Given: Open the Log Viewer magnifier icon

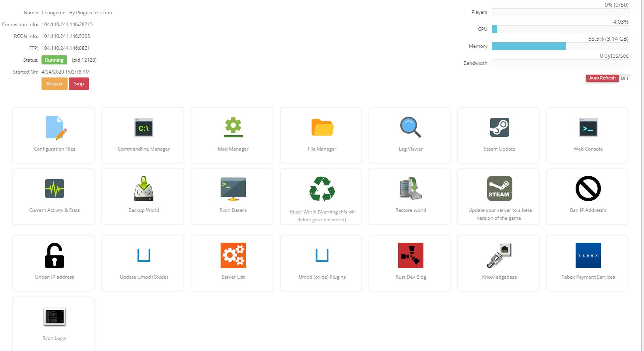Looking at the screenshot, I should point(410,128).
